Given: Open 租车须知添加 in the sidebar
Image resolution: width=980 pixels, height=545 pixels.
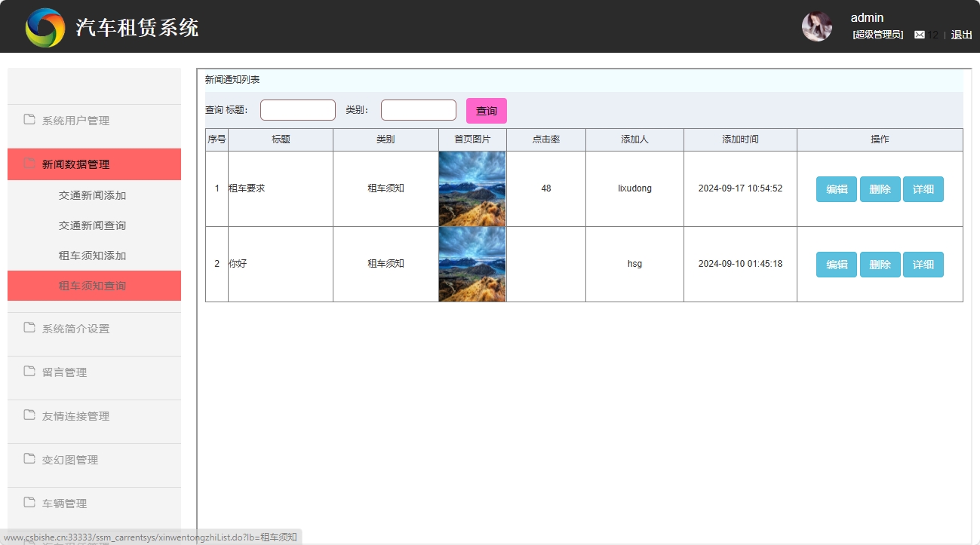Looking at the screenshot, I should [93, 256].
